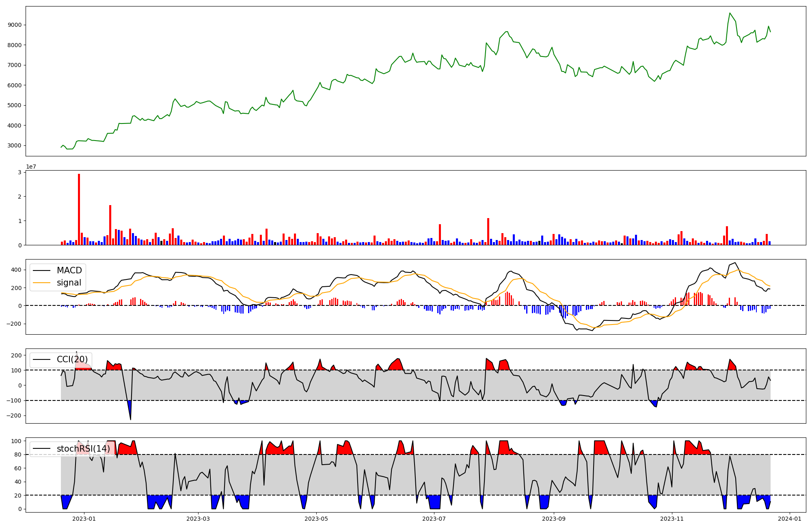The width and height of the screenshot is (812, 528).
Task: Click the lowest CCI dip below -200
Action: pos(130,420)
